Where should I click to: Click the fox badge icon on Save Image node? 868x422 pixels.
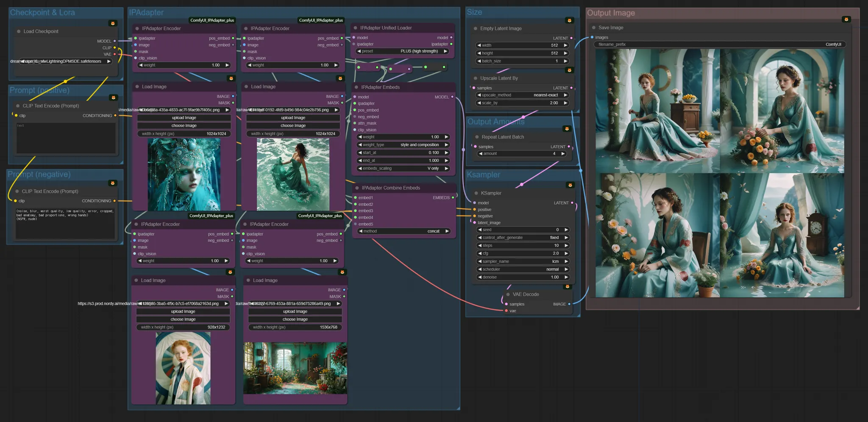[846, 19]
